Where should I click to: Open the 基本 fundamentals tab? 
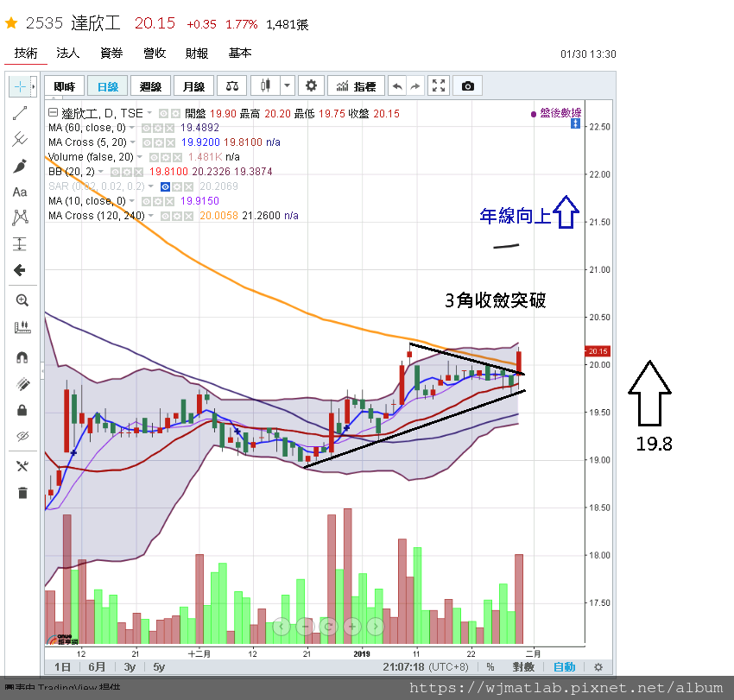(x=240, y=54)
